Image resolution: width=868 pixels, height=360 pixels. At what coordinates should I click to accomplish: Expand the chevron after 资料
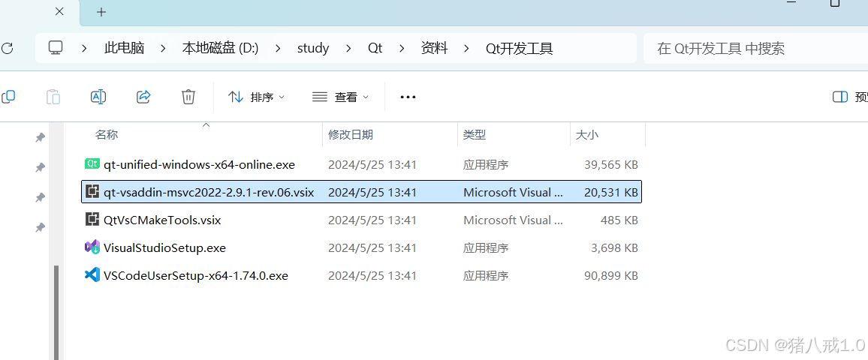coord(466,49)
